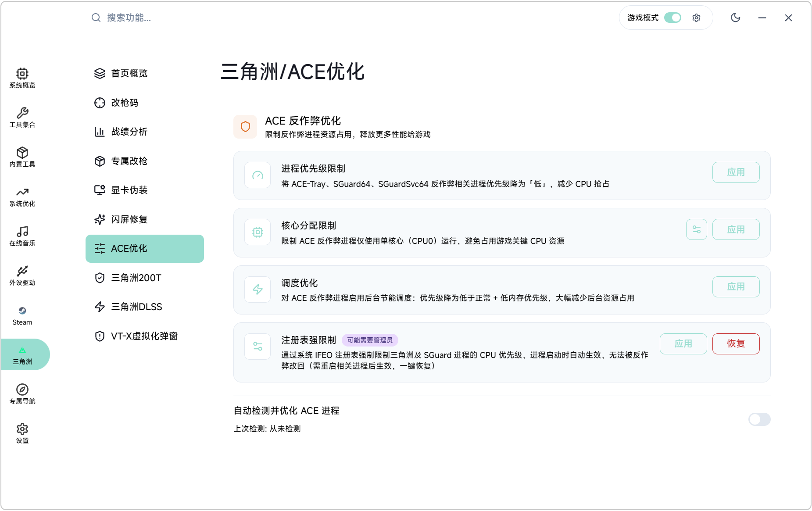Open 改枪码 menu item
Image resolution: width=812 pixels, height=511 pixels.
click(145, 103)
